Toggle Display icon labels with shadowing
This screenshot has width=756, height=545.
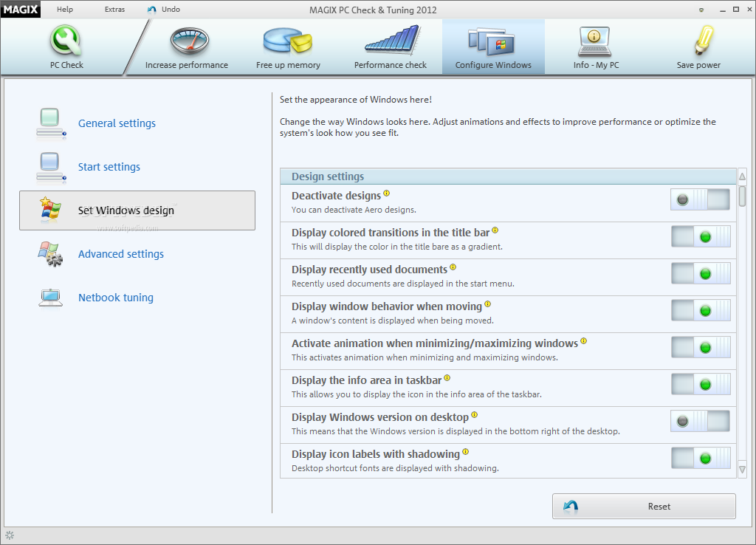[701, 458]
